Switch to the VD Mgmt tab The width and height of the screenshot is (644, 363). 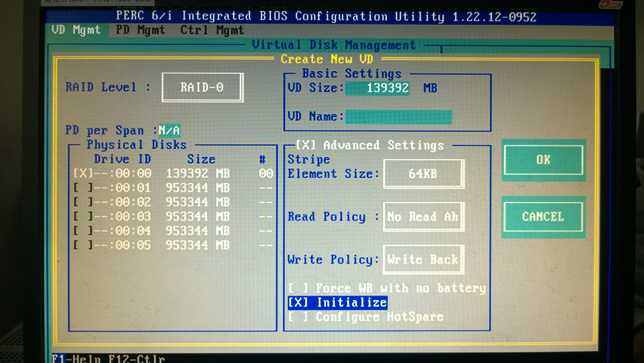[76, 30]
